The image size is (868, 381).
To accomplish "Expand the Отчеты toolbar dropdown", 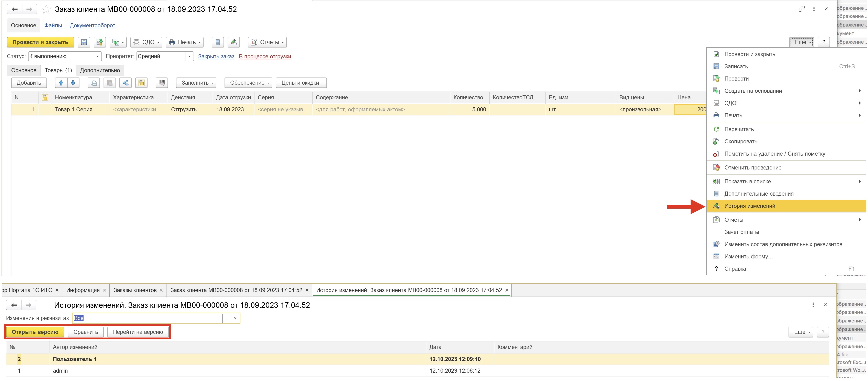I will pos(267,42).
